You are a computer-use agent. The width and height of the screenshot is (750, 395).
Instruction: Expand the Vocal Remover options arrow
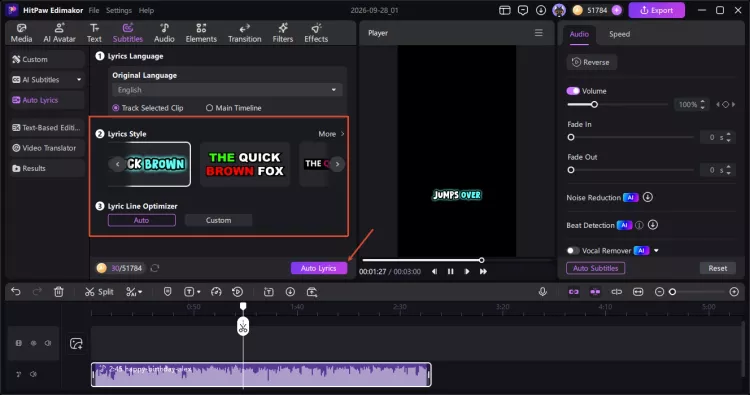click(x=656, y=251)
